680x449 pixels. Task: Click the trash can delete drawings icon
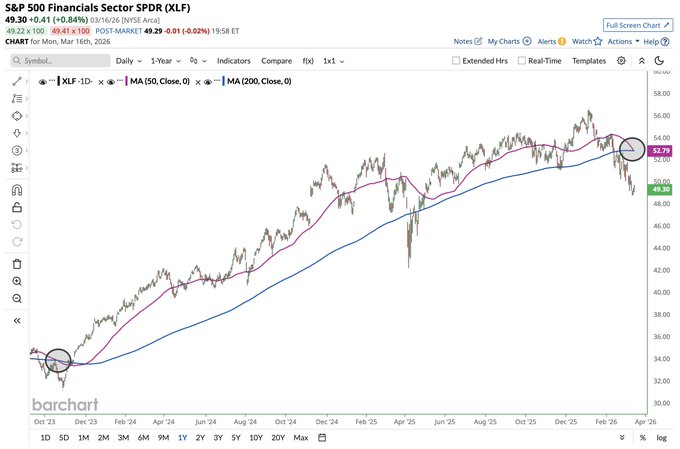pyautogui.click(x=17, y=264)
